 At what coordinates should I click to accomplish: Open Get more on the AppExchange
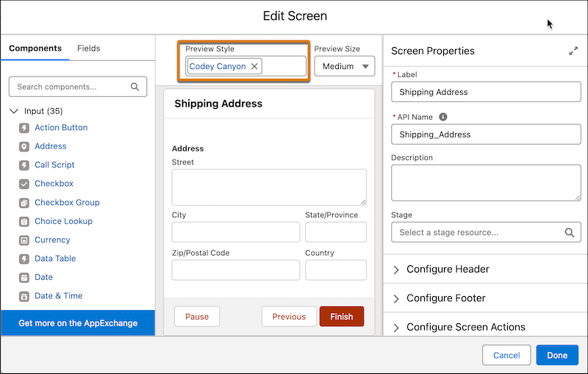pos(78,323)
